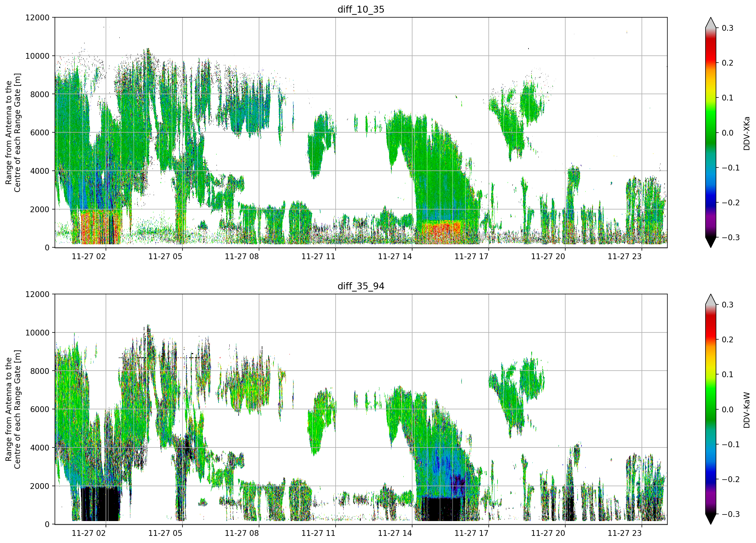The width and height of the screenshot is (756, 543).
Task: Click '11-27 14' x-tick under diff_35_94 plot
Action: (x=395, y=533)
